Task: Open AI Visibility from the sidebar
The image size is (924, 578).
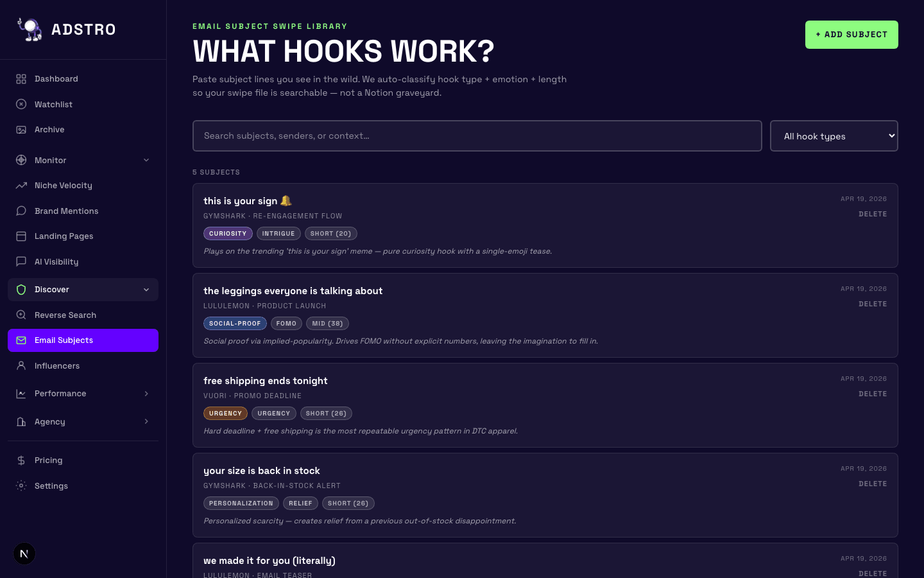Action: 21,261
